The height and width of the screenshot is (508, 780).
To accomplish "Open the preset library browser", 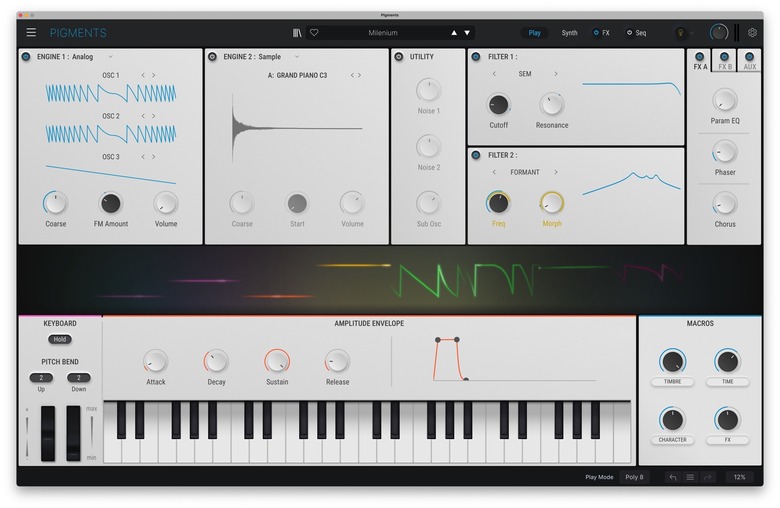I will coord(297,33).
